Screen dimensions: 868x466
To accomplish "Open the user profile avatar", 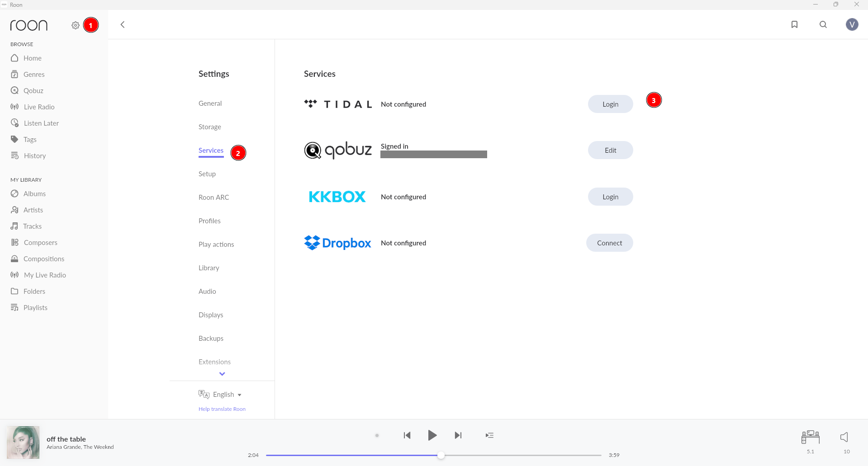I will (x=852, y=24).
